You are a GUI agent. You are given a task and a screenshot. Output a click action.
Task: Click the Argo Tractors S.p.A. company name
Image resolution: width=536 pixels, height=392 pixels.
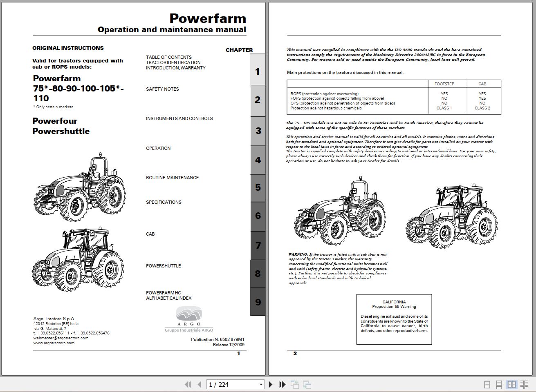(x=54, y=318)
